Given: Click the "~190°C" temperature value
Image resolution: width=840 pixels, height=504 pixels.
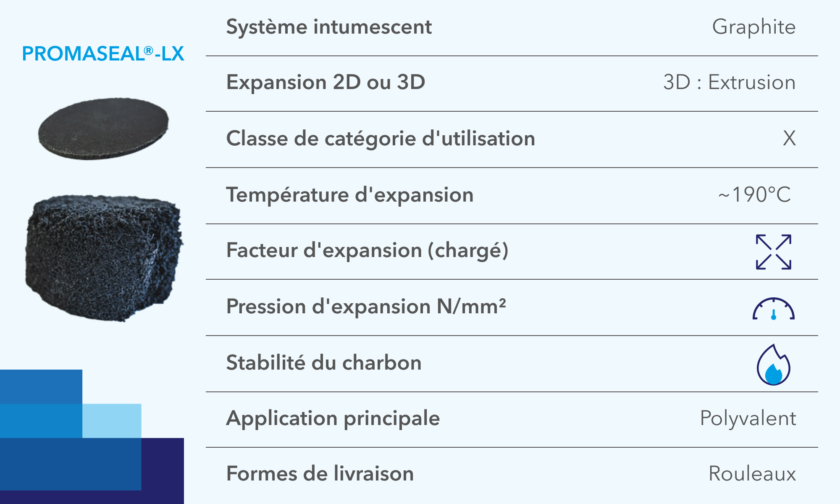Looking at the screenshot, I should click(754, 195).
